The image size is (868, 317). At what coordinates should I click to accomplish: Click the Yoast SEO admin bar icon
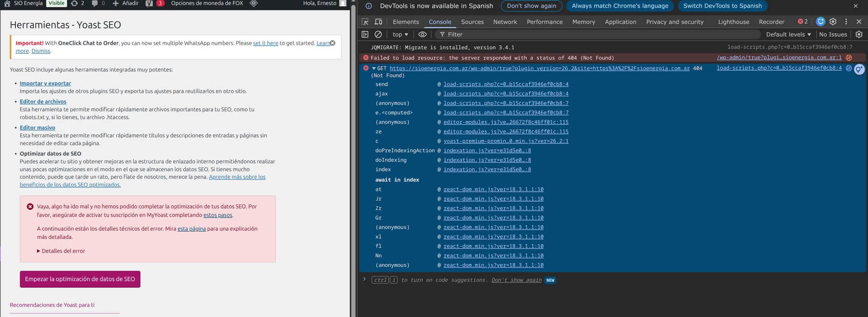[x=149, y=4]
